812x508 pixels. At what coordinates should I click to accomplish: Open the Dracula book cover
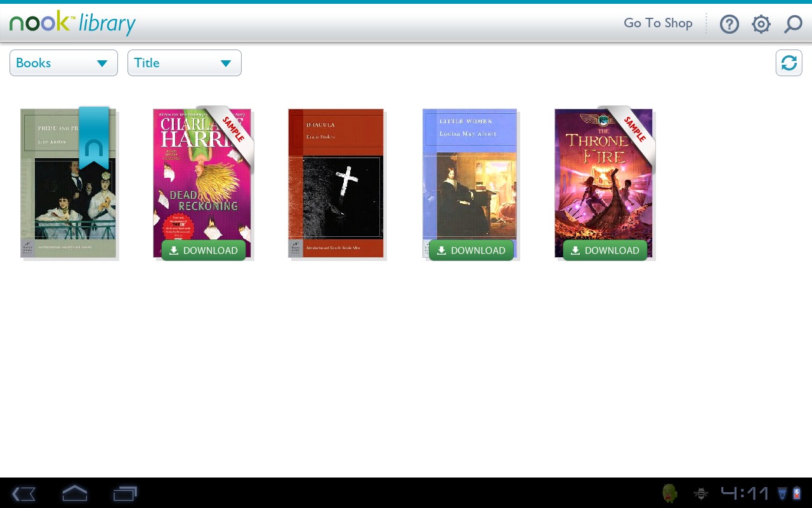pos(336,183)
